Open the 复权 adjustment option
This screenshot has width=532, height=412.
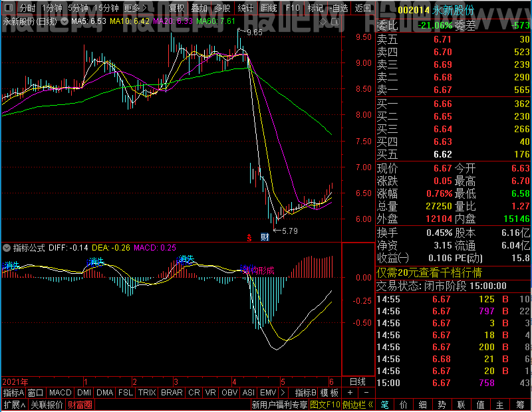176,8
